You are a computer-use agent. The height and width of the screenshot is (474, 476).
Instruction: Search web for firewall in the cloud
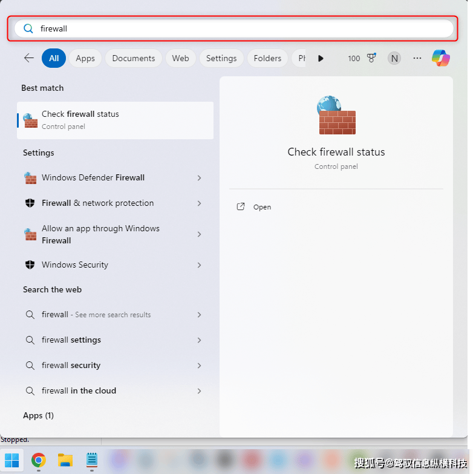click(114, 390)
